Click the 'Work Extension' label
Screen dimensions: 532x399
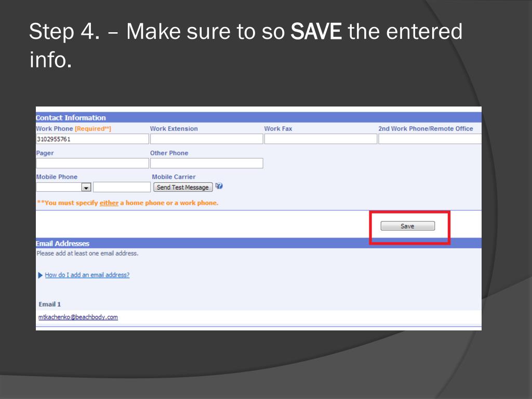pyautogui.click(x=174, y=129)
